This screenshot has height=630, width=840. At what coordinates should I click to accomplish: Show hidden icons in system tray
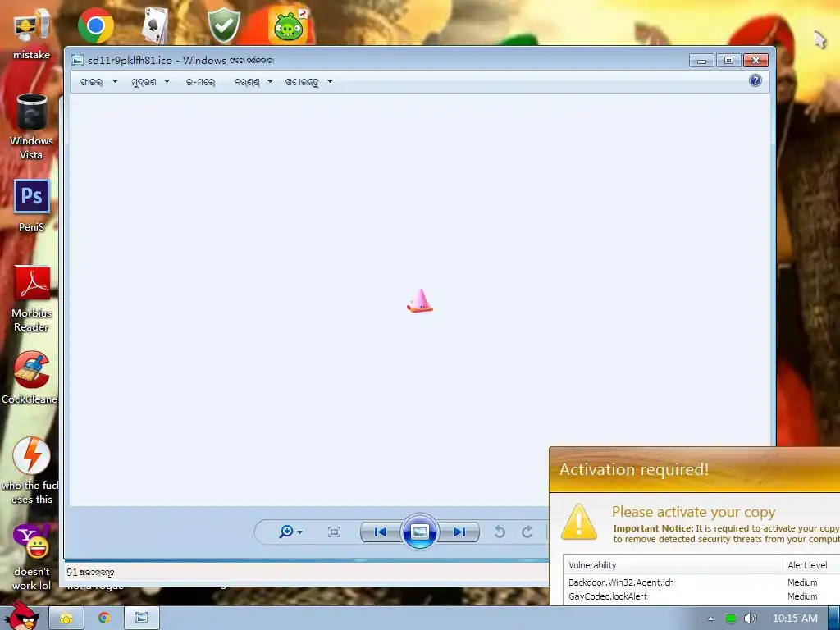pos(710,619)
